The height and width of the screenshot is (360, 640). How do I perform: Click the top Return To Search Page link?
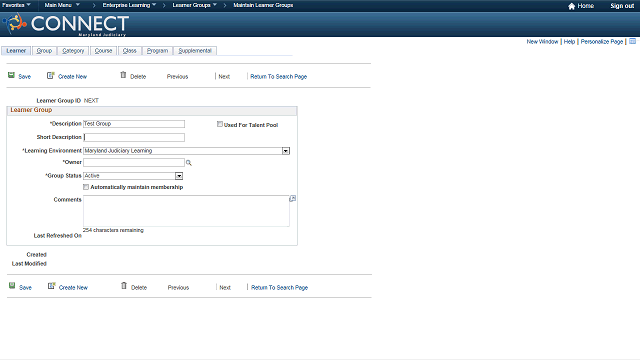[x=278, y=77]
